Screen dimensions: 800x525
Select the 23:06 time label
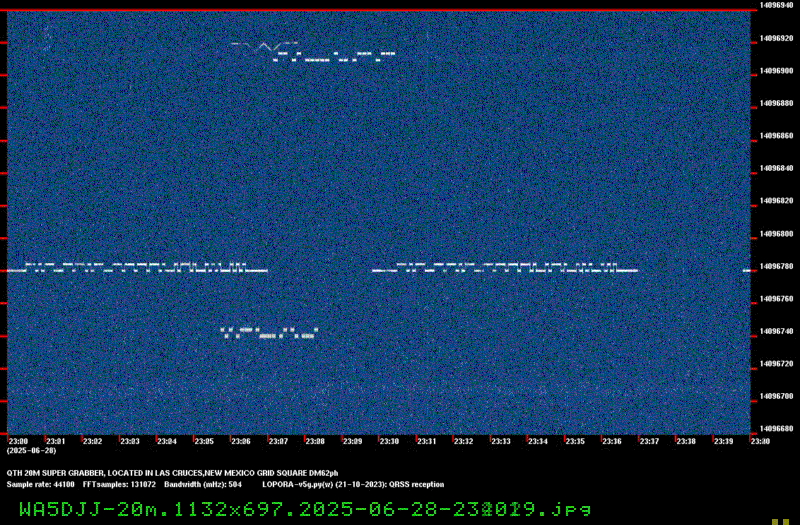(x=241, y=441)
